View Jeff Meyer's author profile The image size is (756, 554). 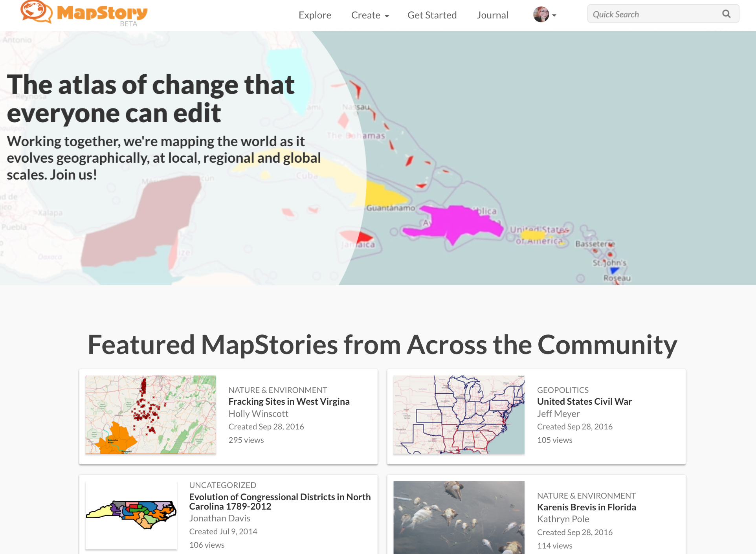tap(558, 414)
